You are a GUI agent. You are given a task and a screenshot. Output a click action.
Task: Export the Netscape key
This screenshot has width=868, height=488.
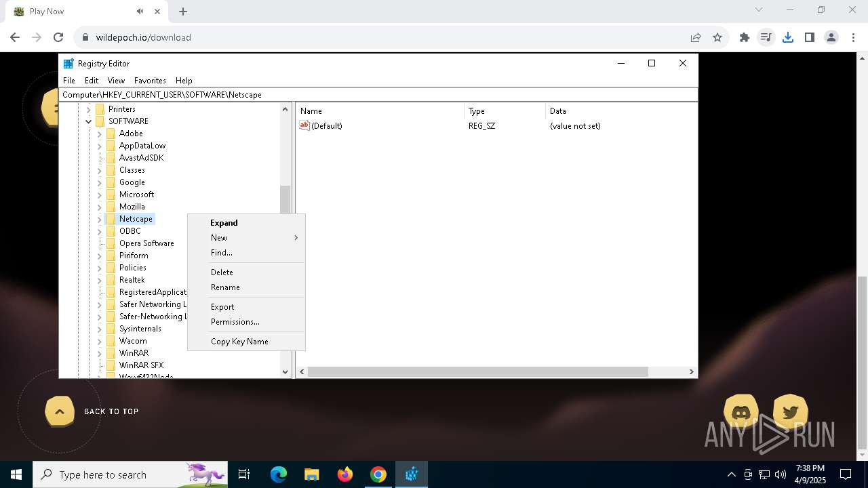click(246, 307)
